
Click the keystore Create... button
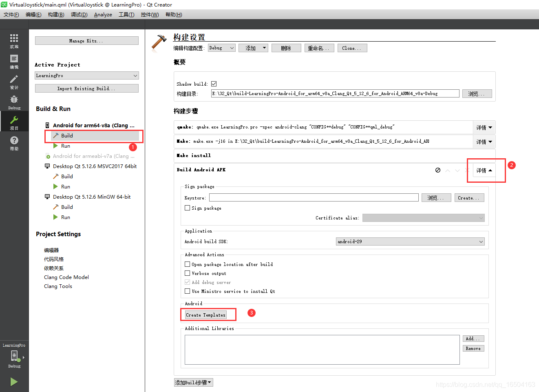coord(469,198)
